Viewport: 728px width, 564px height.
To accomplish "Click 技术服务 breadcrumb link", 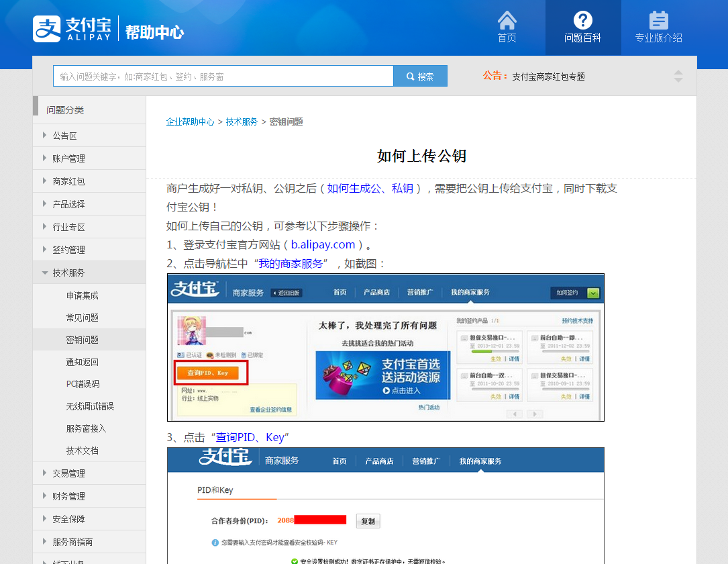I will [x=242, y=122].
